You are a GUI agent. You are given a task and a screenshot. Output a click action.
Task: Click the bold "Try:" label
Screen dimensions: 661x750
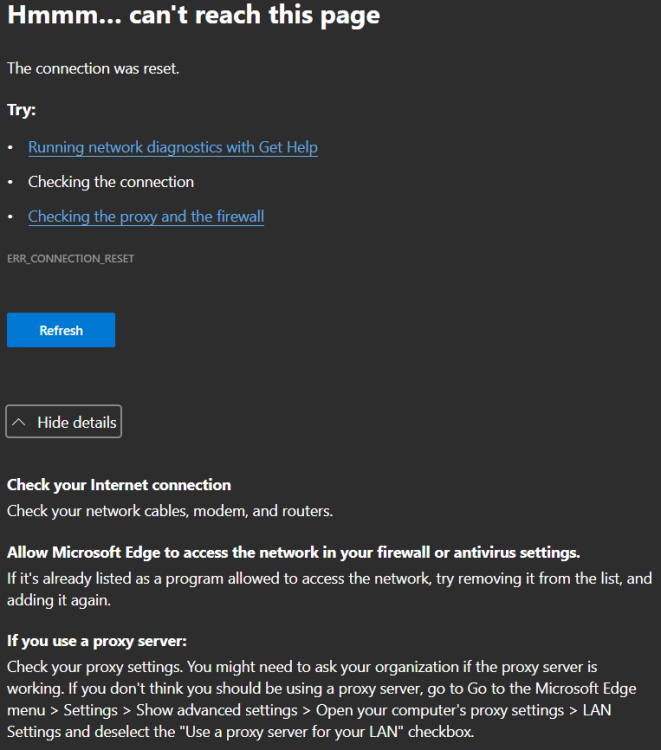(22, 110)
